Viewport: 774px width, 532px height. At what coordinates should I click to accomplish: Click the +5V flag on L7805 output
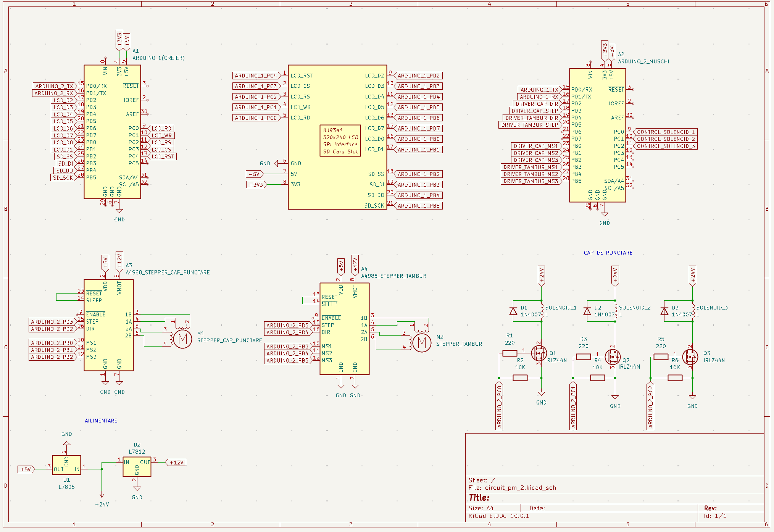point(26,469)
